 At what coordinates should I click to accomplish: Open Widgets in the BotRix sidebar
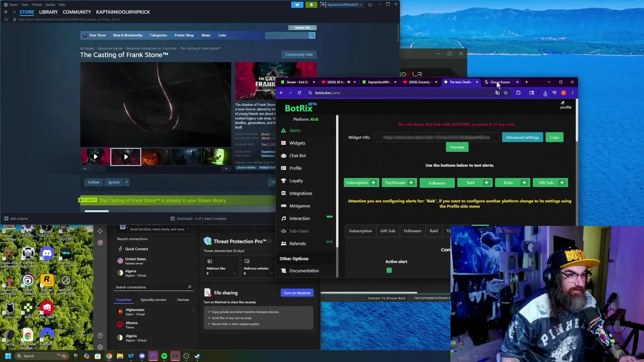pos(297,143)
